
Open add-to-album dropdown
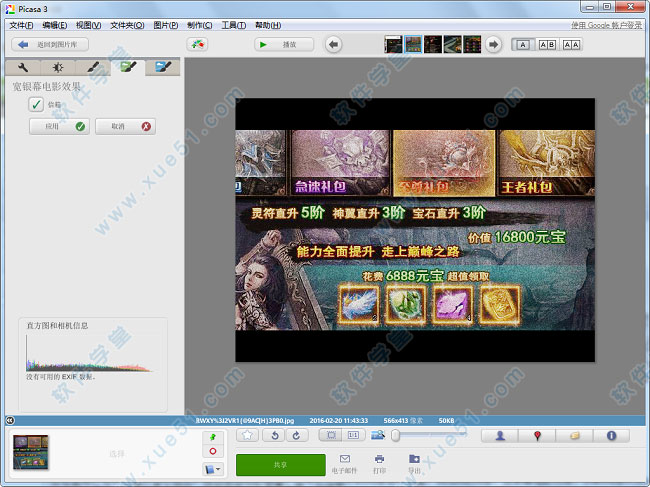213,469
